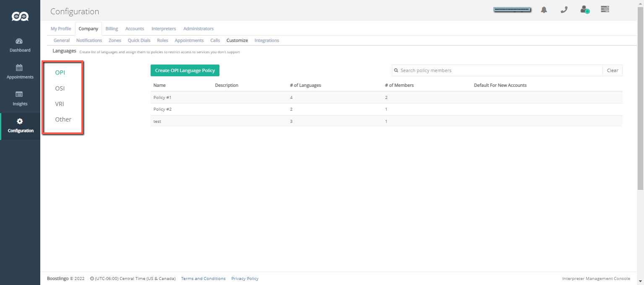The image size is (644, 285).
Task: Open the Policy #1 row
Action: point(163,97)
